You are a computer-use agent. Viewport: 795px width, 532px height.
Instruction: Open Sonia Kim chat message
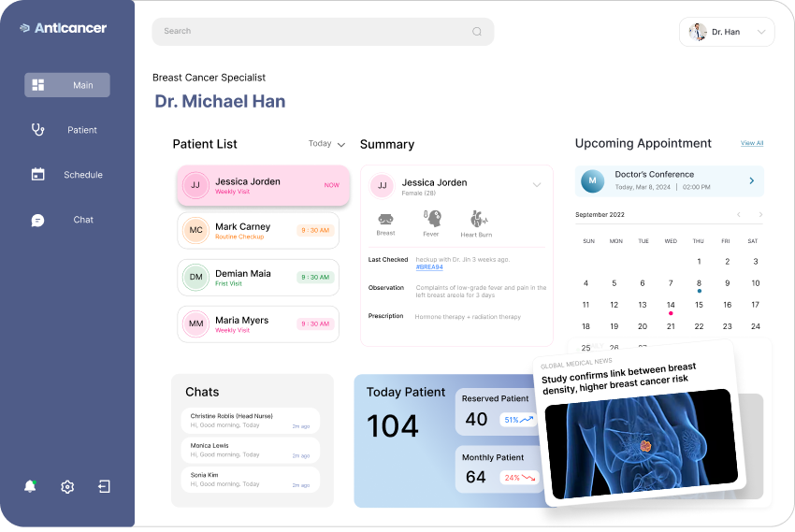point(251,480)
